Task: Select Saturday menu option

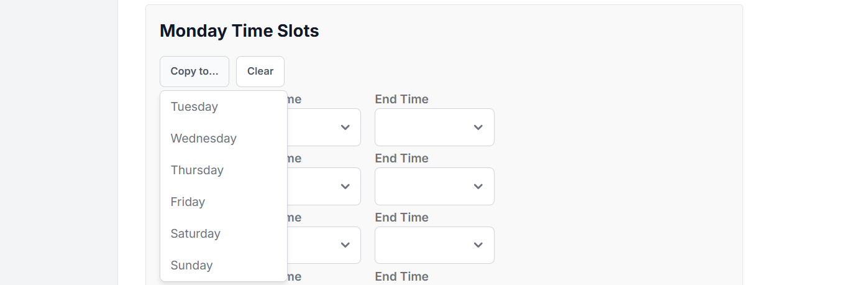Action: [196, 234]
